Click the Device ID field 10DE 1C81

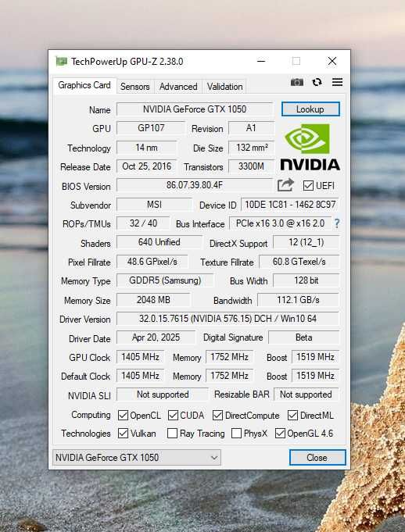click(x=290, y=205)
